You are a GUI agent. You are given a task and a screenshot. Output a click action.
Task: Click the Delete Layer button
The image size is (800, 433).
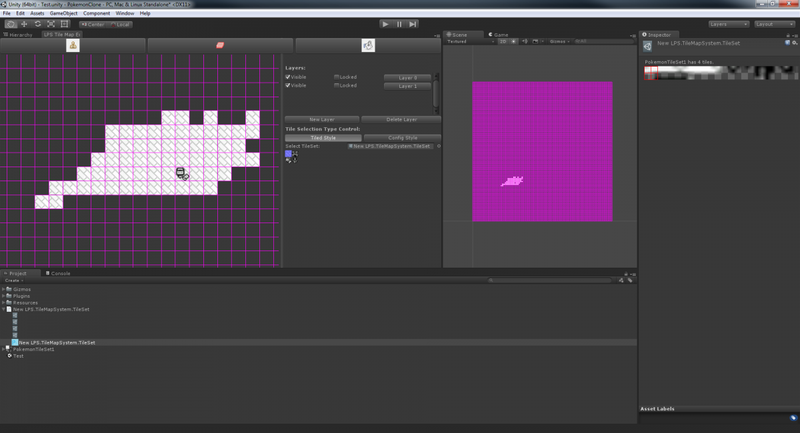click(x=401, y=119)
